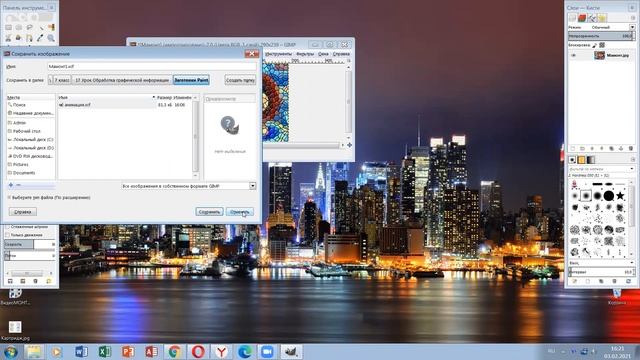Click Refresh Brushes icon at brushes bottom
Image resolution: width=640 pixels, height=360 pixels.
628,281
